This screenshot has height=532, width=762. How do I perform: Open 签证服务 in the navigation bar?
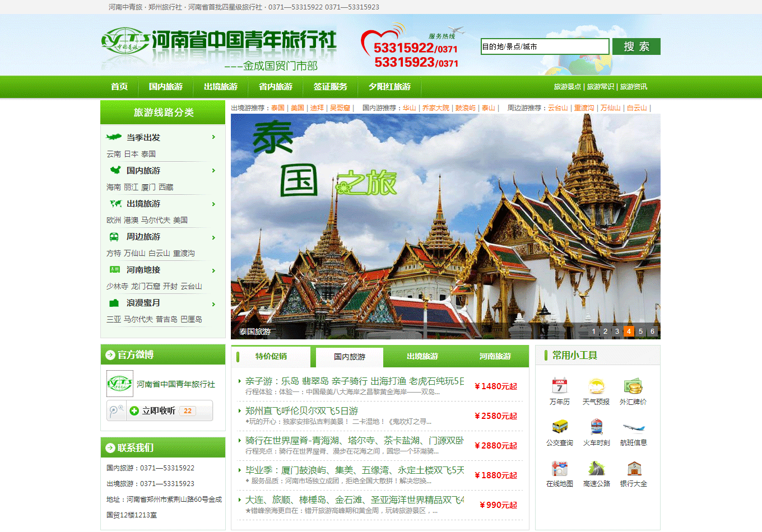pos(330,87)
